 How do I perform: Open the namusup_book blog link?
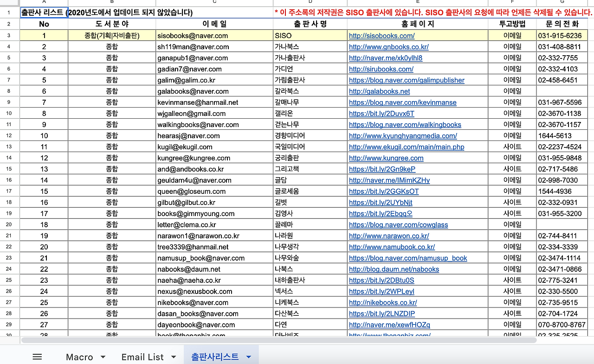pyautogui.click(x=408, y=258)
